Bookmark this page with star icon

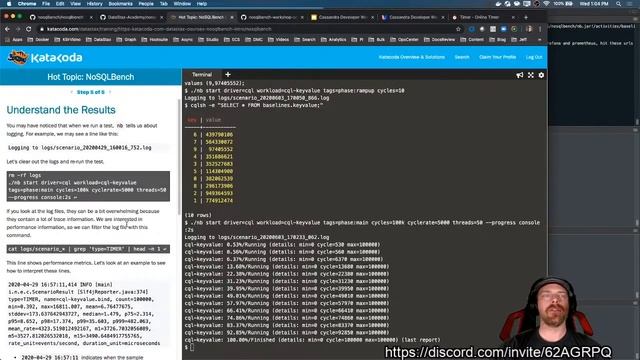pos(458,29)
